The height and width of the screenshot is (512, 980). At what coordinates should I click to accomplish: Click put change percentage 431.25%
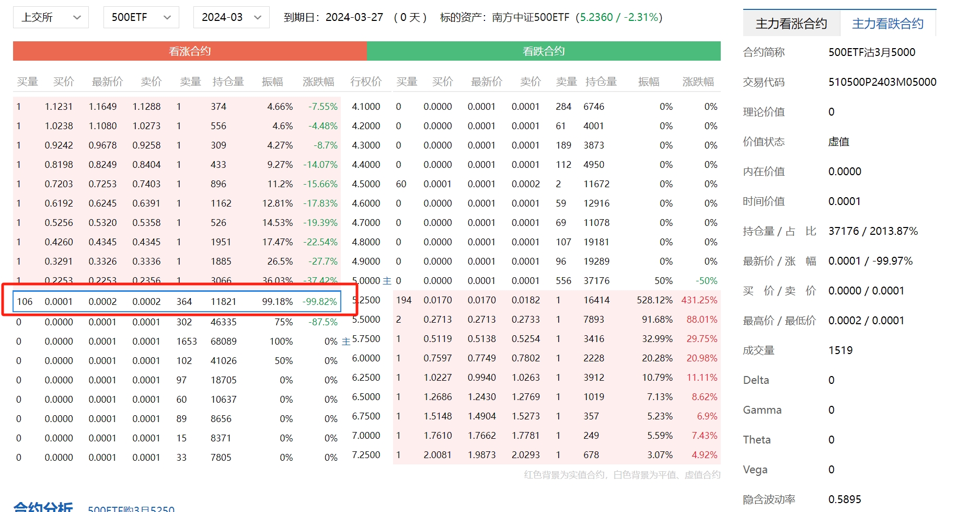click(x=699, y=300)
